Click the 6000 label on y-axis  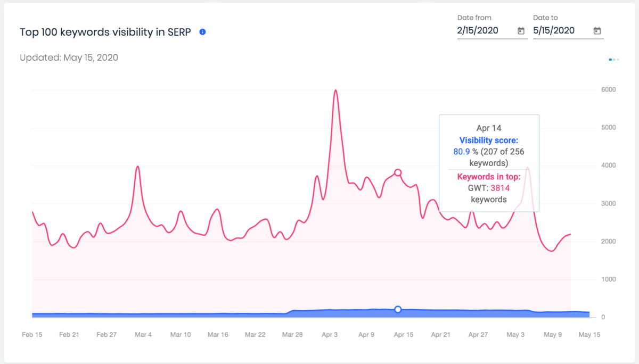(x=608, y=89)
